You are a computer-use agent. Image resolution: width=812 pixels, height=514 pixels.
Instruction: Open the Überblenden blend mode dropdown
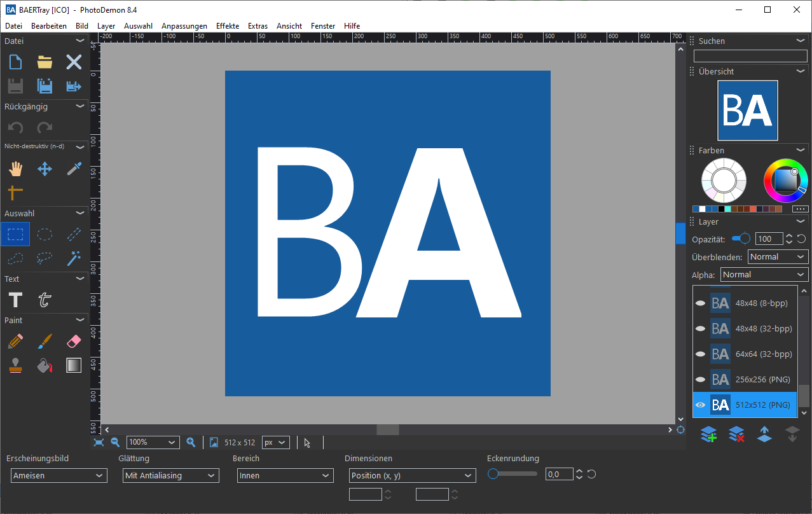(777, 257)
